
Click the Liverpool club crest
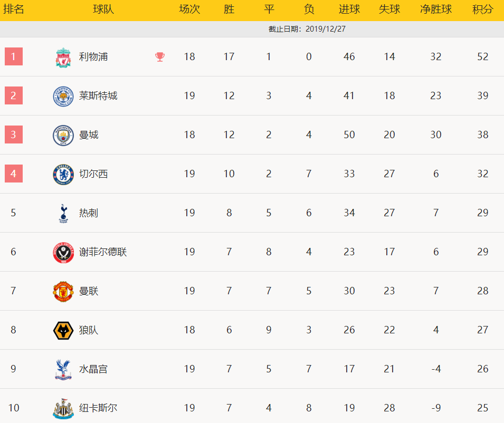pyautogui.click(x=63, y=57)
